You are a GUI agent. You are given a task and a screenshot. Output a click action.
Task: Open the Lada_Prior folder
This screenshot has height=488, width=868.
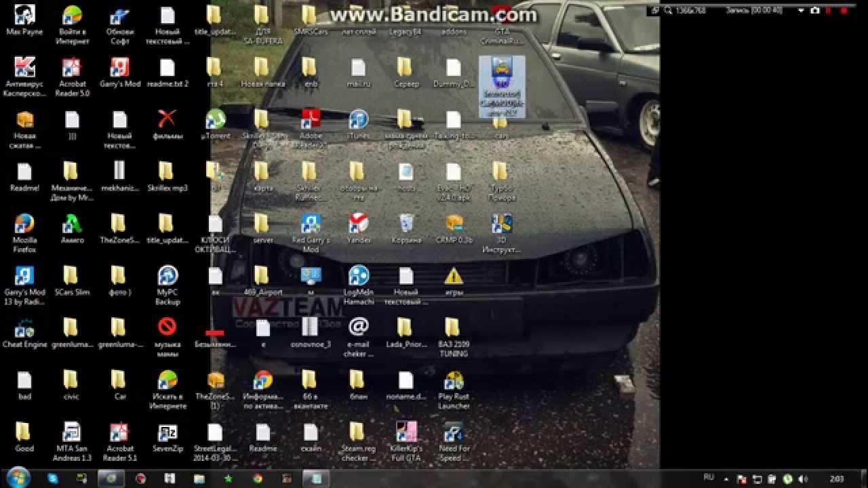[406, 333]
